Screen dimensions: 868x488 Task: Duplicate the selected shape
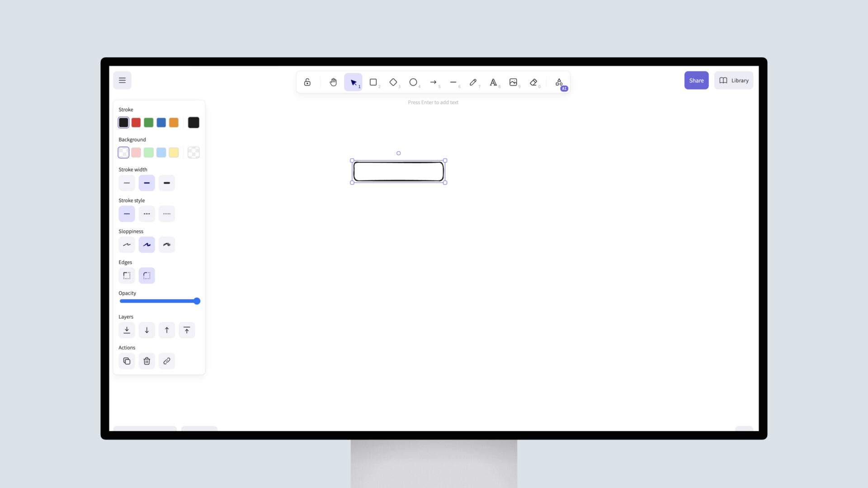coord(127,361)
